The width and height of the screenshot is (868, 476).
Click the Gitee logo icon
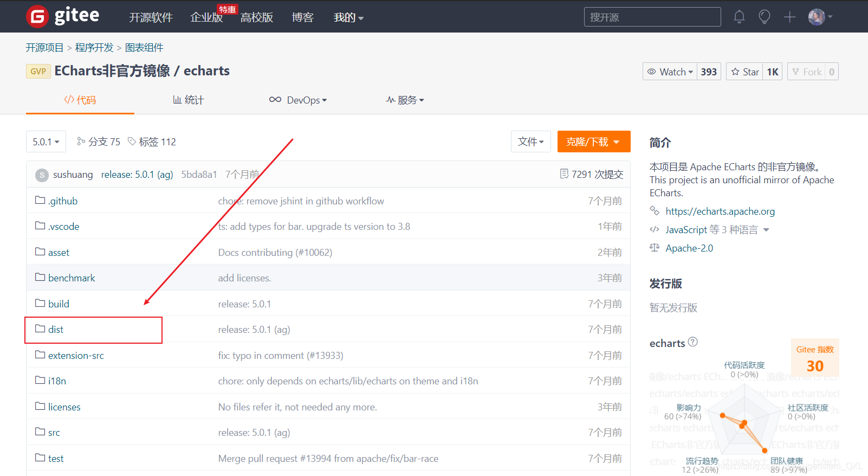coord(37,16)
